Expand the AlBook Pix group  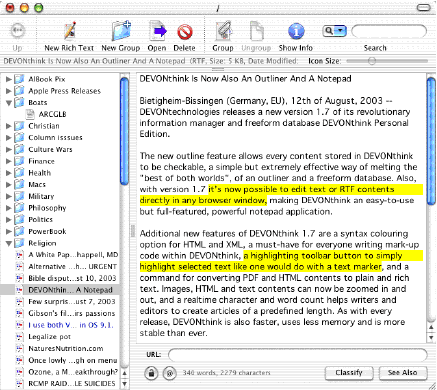[x=9, y=79]
